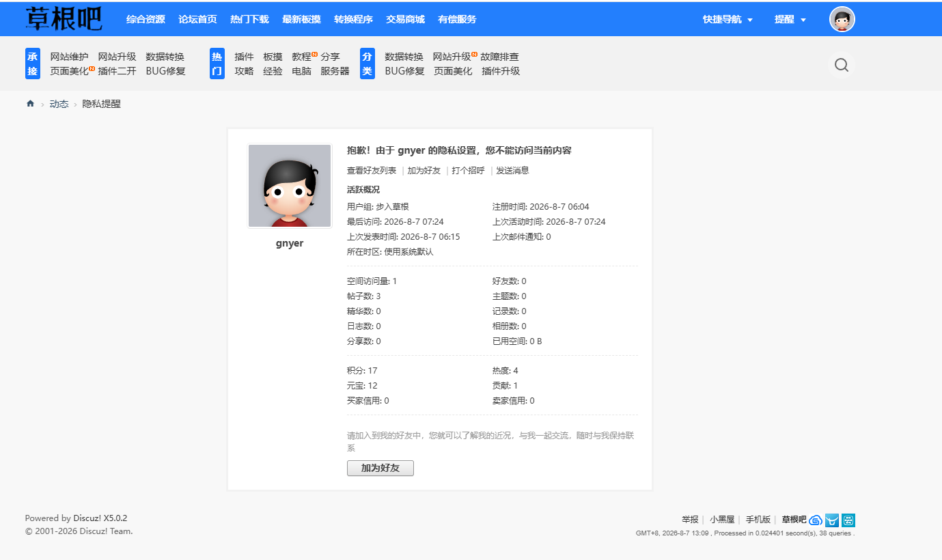Click the 手机版 footer link

click(x=758, y=520)
